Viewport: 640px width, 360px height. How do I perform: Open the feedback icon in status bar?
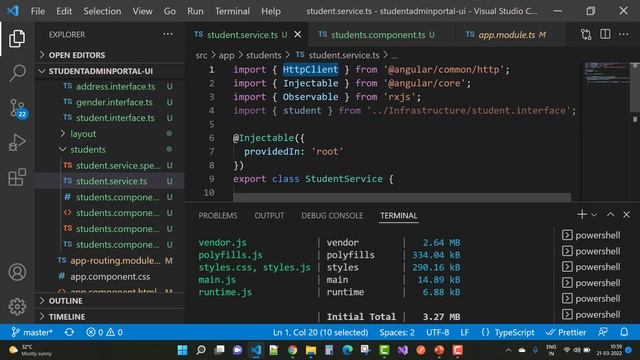coord(603,332)
